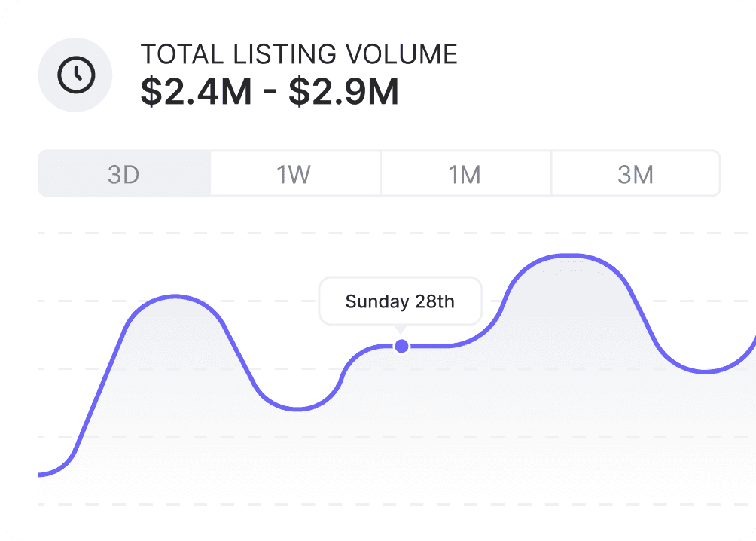Screen dimensions: 756x541
Task: Click the Sunday 28th tooltip label
Action: [x=400, y=301]
